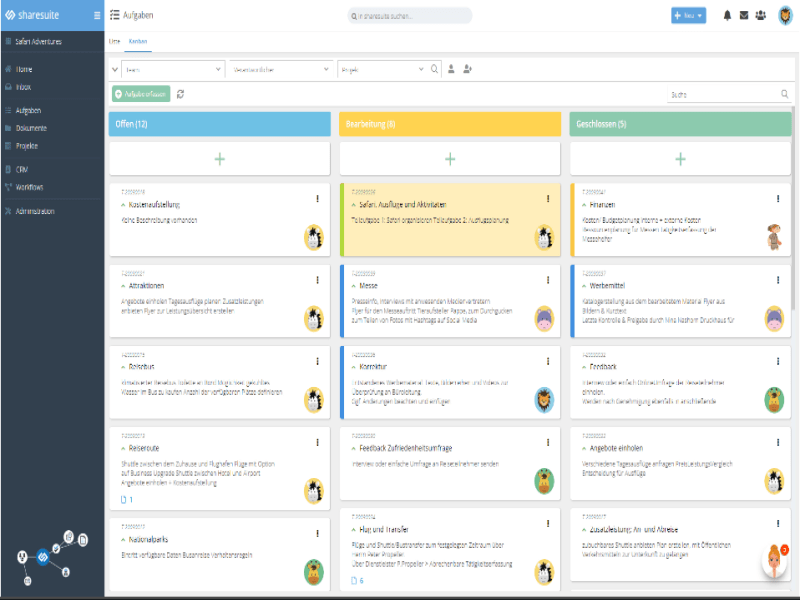Open notifications via the bell icon
The height and width of the screenshot is (600, 800).
(x=727, y=14)
